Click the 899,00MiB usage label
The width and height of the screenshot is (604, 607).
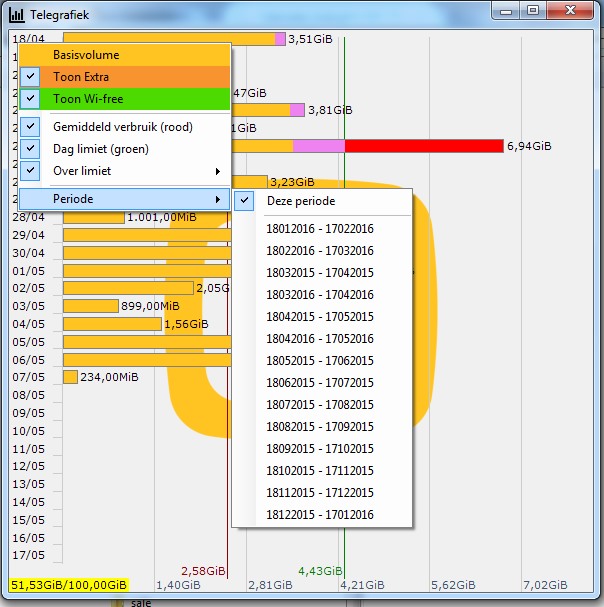150,306
